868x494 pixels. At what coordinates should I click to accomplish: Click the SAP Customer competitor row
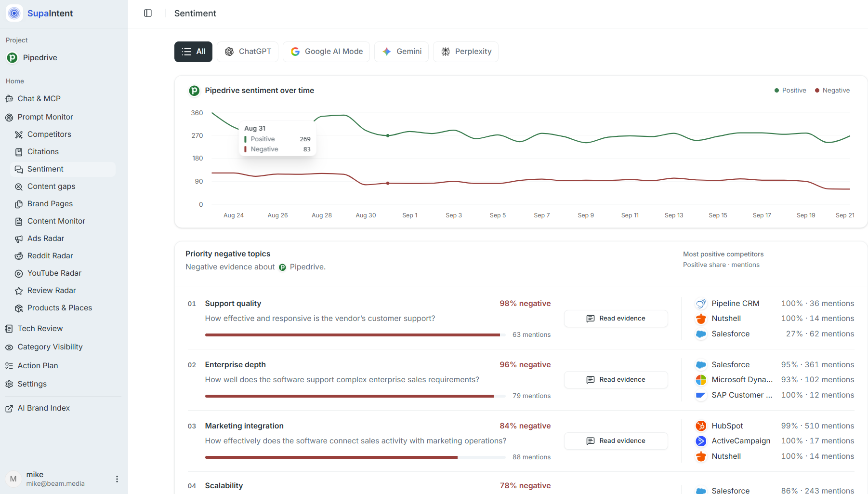click(775, 395)
